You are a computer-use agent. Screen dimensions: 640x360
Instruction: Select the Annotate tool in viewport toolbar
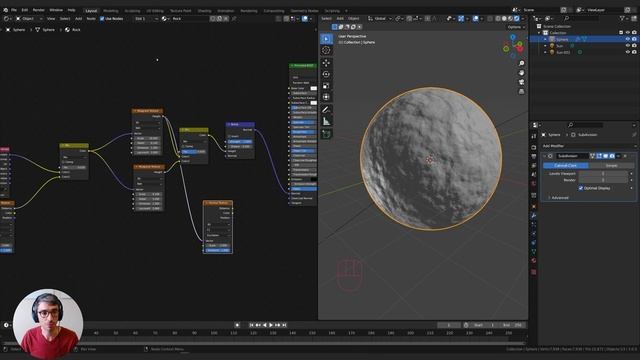326,109
